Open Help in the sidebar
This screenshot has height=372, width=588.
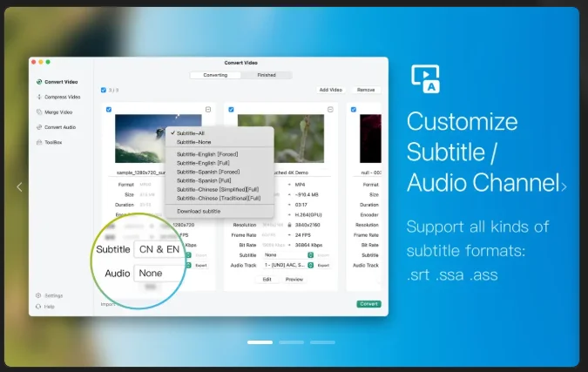(x=45, y=307)
